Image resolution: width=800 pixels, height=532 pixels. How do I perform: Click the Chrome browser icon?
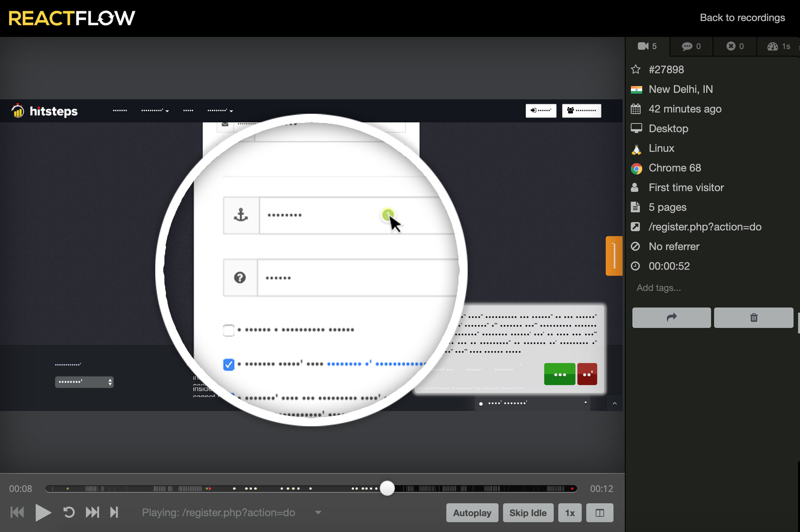point(636,168)
